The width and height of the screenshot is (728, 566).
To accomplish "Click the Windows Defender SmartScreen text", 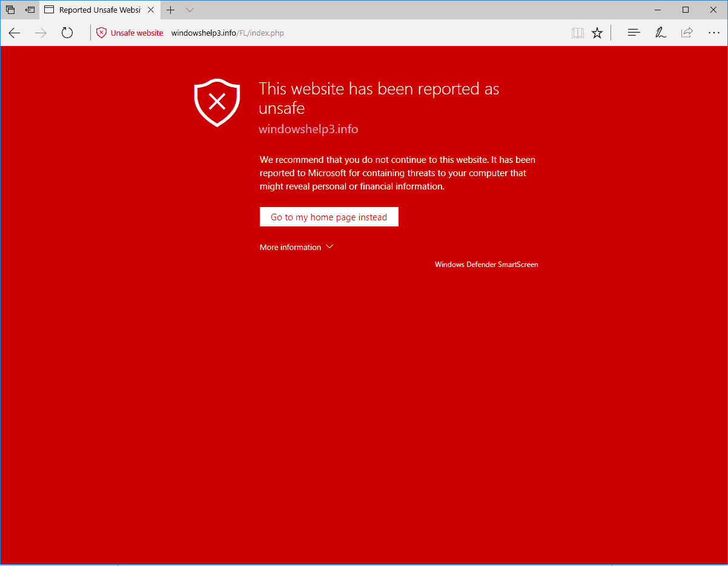I will click(x=486, y=265).
